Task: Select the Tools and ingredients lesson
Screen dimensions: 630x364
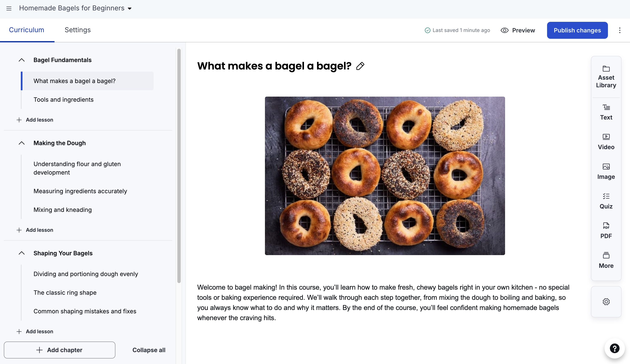Action: click(x=63, y=100)
